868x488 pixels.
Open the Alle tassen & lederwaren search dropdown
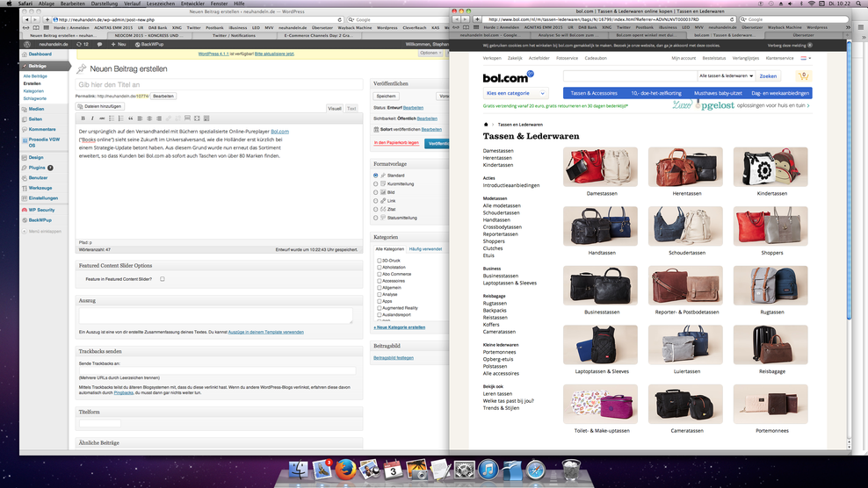tap(725, 75)
